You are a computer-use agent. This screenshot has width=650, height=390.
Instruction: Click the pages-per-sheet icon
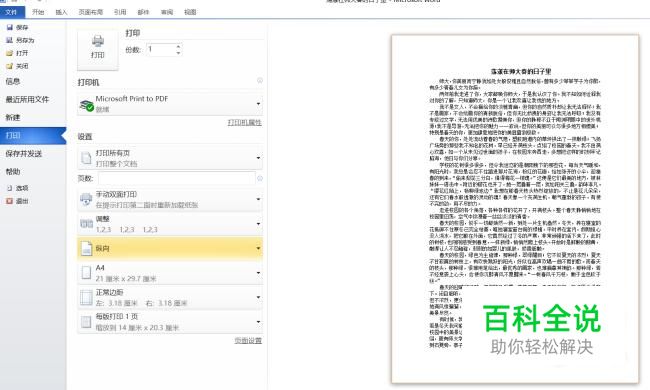[86, 322]
